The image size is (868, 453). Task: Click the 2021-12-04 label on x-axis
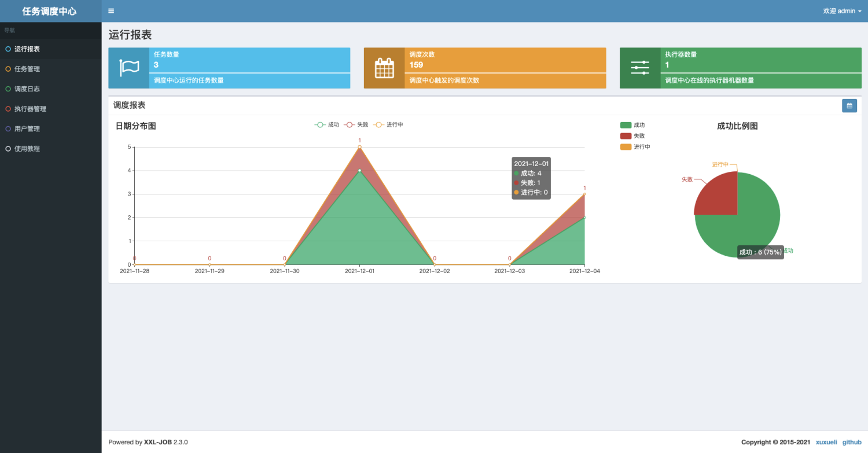[584, 271]
